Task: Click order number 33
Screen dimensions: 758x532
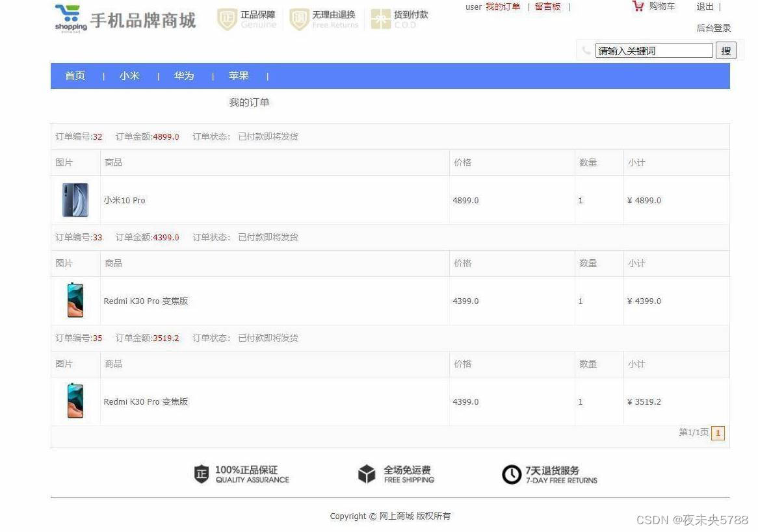Action: click(x=98, y=237)
